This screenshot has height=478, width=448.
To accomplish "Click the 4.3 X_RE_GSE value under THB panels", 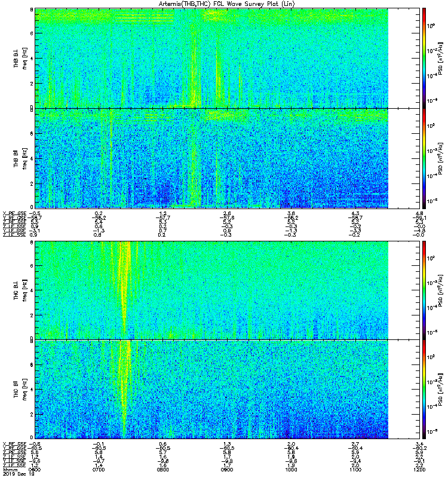I will 355,213.
